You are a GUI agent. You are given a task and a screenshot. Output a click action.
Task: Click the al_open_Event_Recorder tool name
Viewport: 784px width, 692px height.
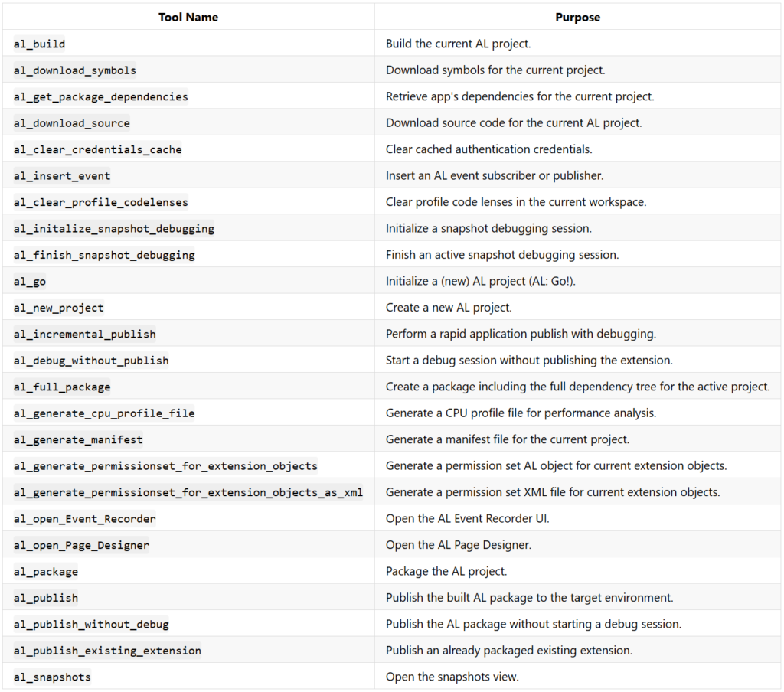click(85, 519)
